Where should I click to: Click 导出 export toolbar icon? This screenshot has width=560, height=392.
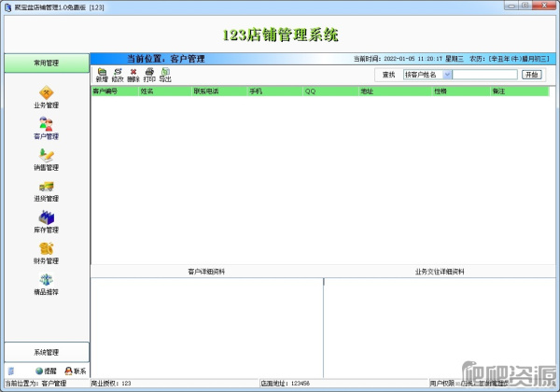tap(165, 75)
